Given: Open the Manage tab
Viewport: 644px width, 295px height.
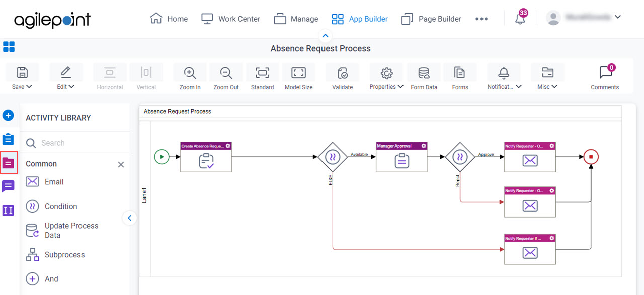Looking at the screenshot, I should [x=296, y=19].
